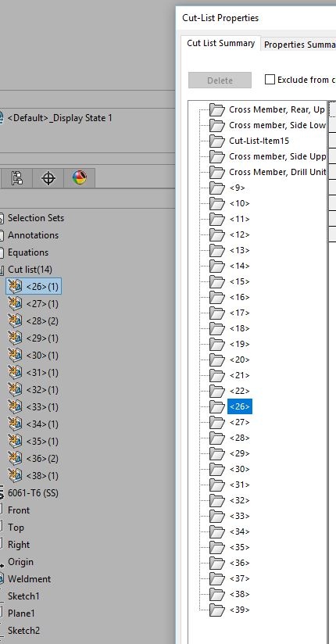This screenshot has width=336, height=644.
Task: Open the ConfigurationManager tab icon
Action: click(16, 178)
